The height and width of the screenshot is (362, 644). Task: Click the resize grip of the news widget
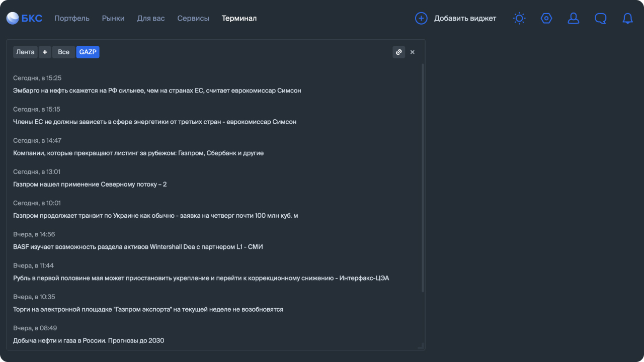421,345
